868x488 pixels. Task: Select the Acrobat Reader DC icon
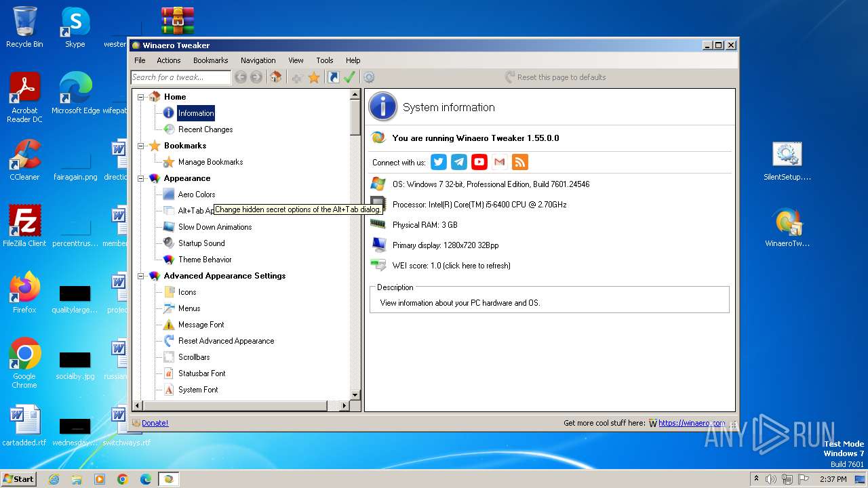(x=24, y=98)
